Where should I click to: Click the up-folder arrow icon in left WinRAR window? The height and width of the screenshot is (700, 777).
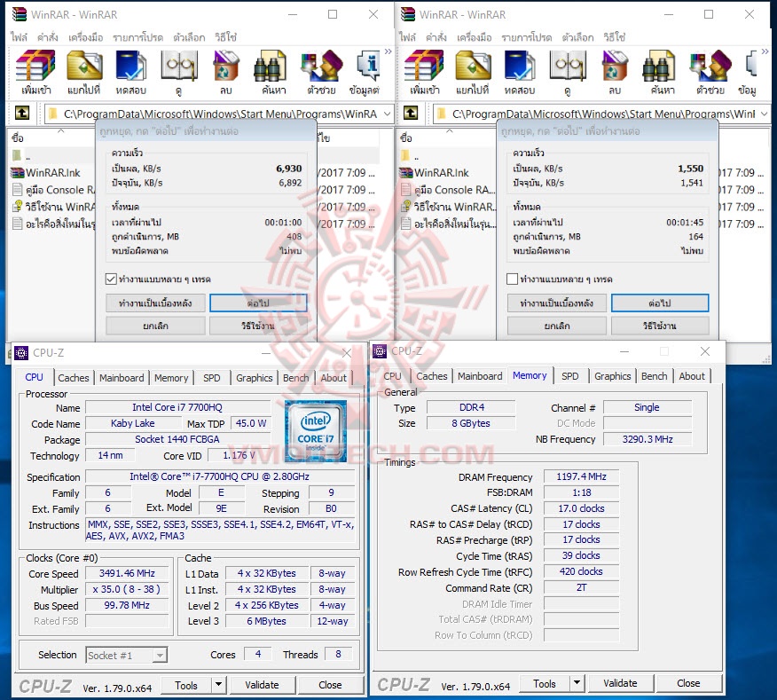pos(22,114)
